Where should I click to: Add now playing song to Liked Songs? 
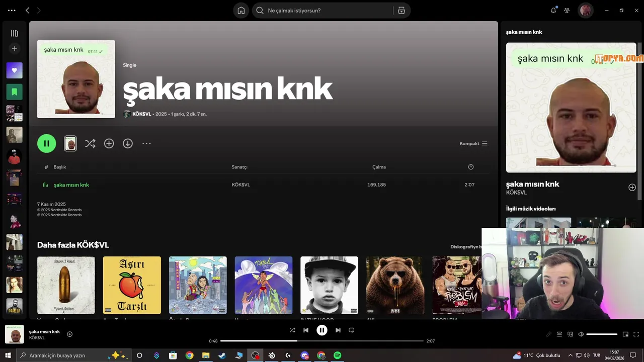point(70,334)
